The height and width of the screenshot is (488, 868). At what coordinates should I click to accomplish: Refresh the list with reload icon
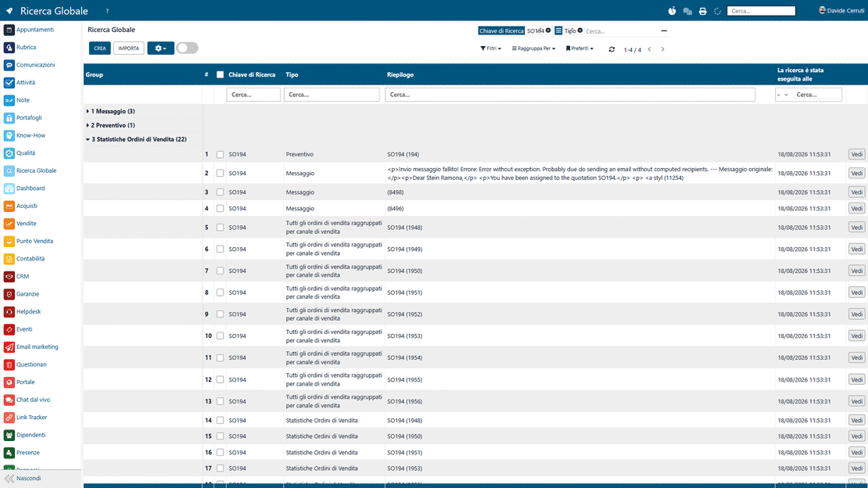point(612,49)
